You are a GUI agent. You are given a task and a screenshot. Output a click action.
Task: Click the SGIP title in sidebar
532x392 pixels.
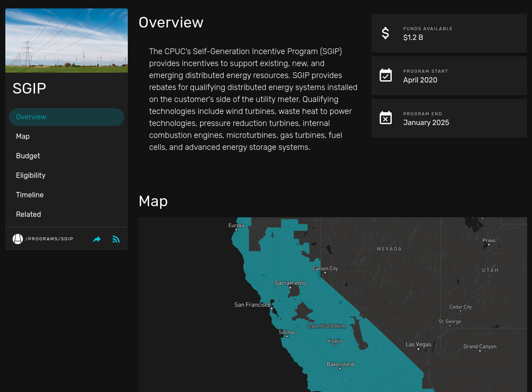[x=29, y=89]
